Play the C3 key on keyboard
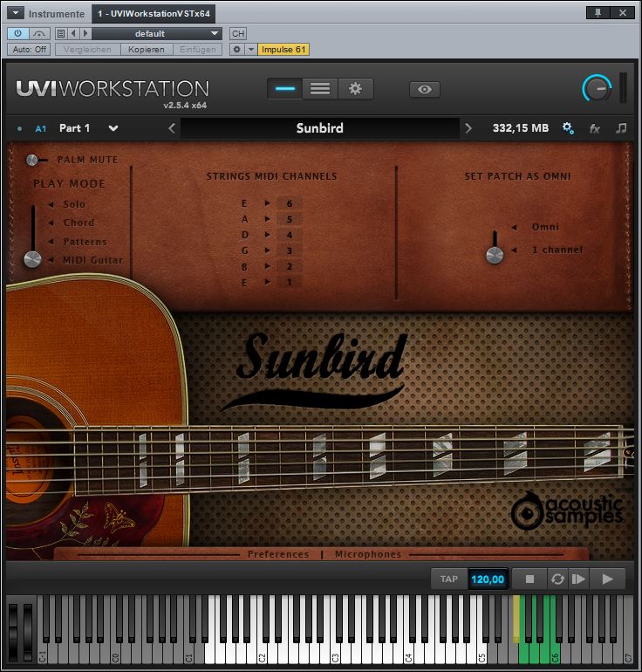Image resolution: width=642 pixels, height=672 pixels. tap(334, 654)
